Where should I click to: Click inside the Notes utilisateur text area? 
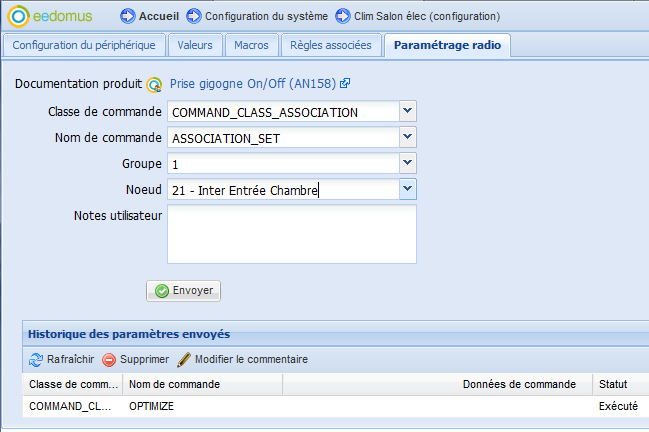[291, 234]
